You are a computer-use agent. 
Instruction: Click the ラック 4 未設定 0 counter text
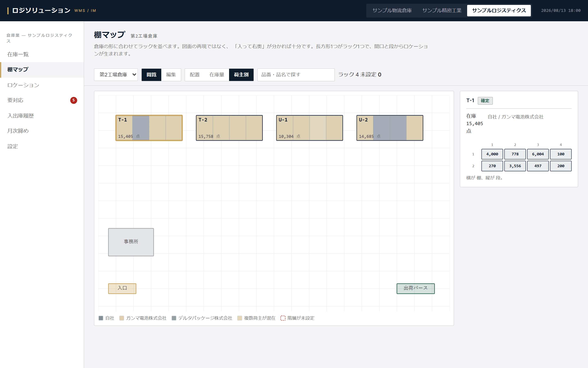click(360, 74)
